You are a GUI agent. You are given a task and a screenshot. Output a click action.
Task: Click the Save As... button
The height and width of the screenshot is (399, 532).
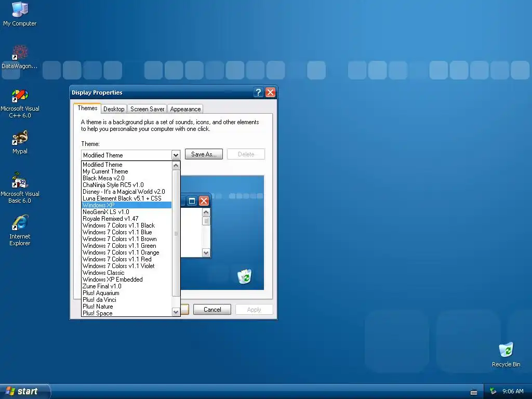[204, 154]
